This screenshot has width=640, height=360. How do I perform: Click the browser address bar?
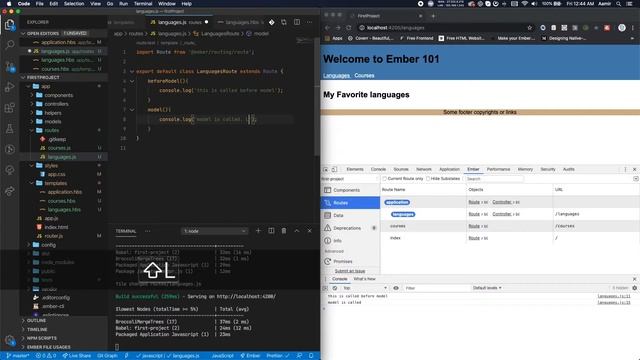pyautogui.click(x=443, y=28)
